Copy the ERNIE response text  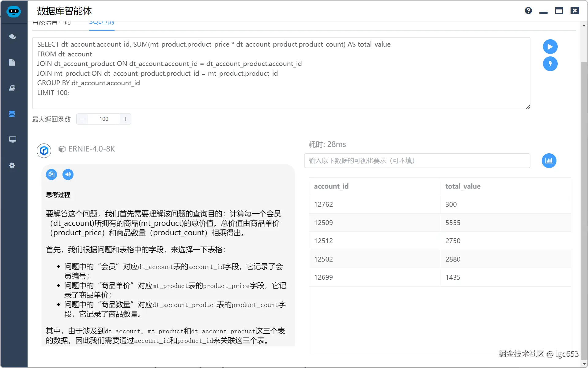[51, 174]
